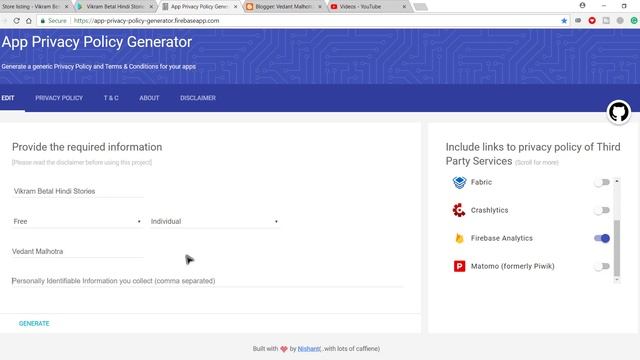
Task: Click the browser address bar URL
Action: click(x=147, y=20)
